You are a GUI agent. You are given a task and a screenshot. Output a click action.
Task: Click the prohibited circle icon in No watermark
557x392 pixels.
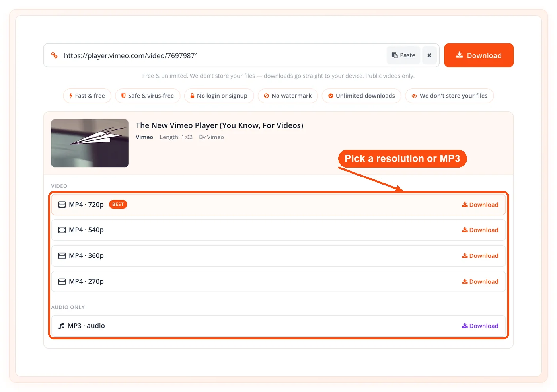click(x=267, y=96)
